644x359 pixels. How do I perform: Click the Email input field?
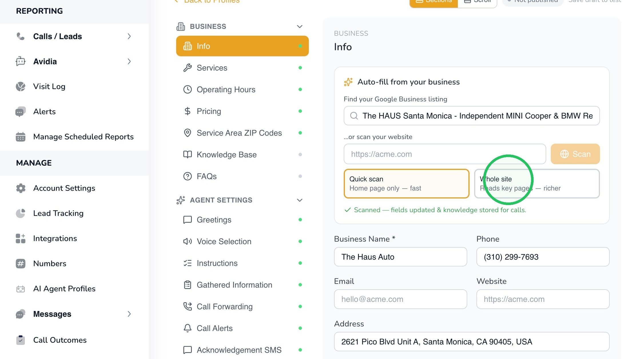tap(400, 299)
